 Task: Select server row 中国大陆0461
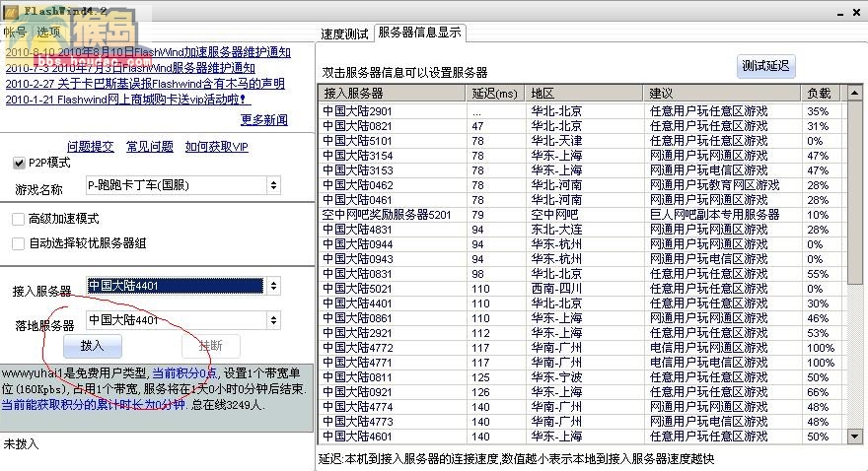click(580, 200)
